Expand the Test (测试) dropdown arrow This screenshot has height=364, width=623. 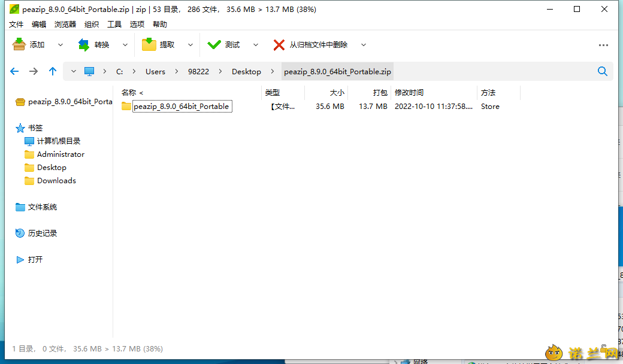click(x=255, y=45)
